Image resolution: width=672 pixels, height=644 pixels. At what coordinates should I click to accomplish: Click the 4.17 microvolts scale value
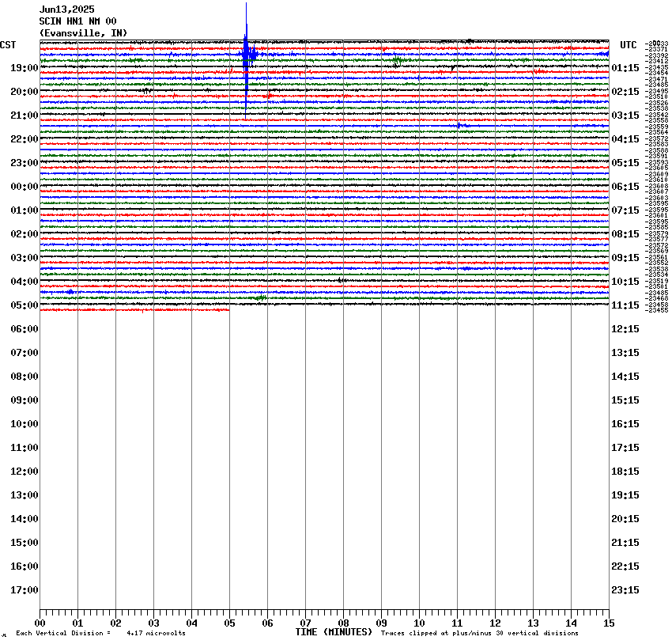[x=156, y=633]
